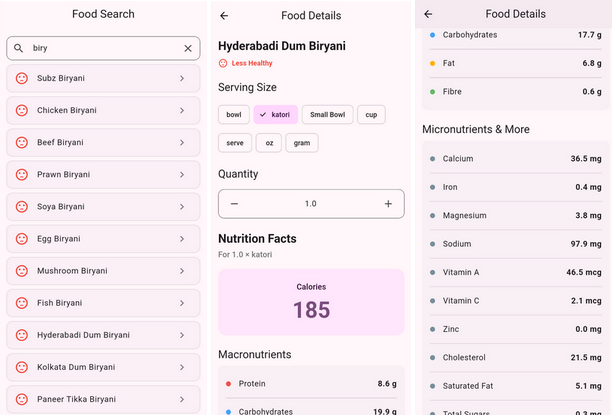This screenshot has height=415, width=612.
Task: Click the face icon beside Hyderabadi Dum Biryani row
Action: click(22, 335)
